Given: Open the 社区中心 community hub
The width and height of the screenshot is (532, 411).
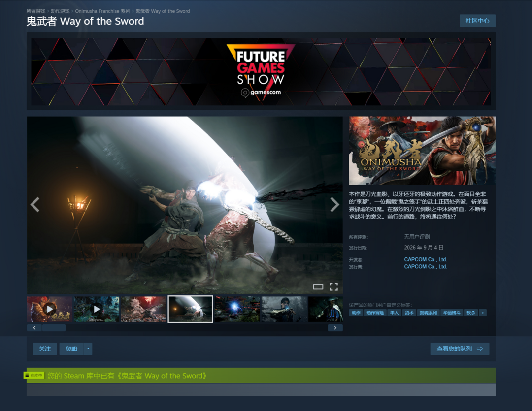Looking at the screenshot, I should (477, 21).
